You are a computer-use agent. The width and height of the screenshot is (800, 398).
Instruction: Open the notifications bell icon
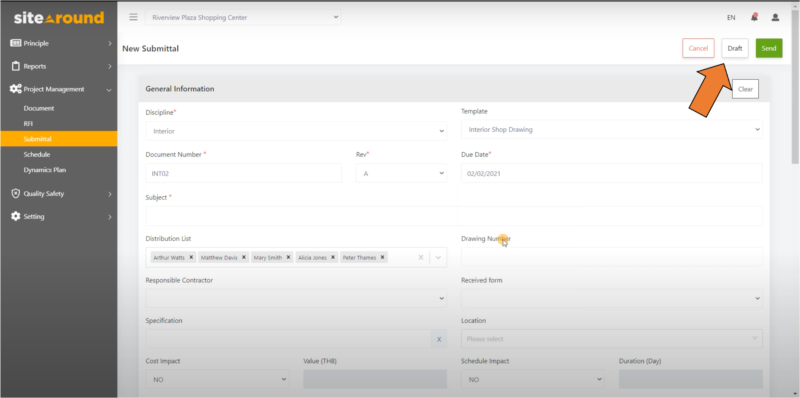pyautogui.click(x=754, y=17)
